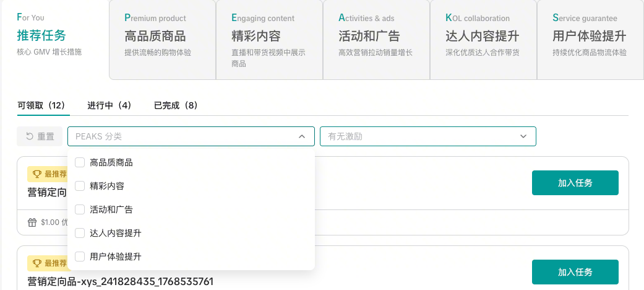This screenshot has height=290, width=644.
Task: Click the reset arrow icon
Action: (x=29, y=136)
